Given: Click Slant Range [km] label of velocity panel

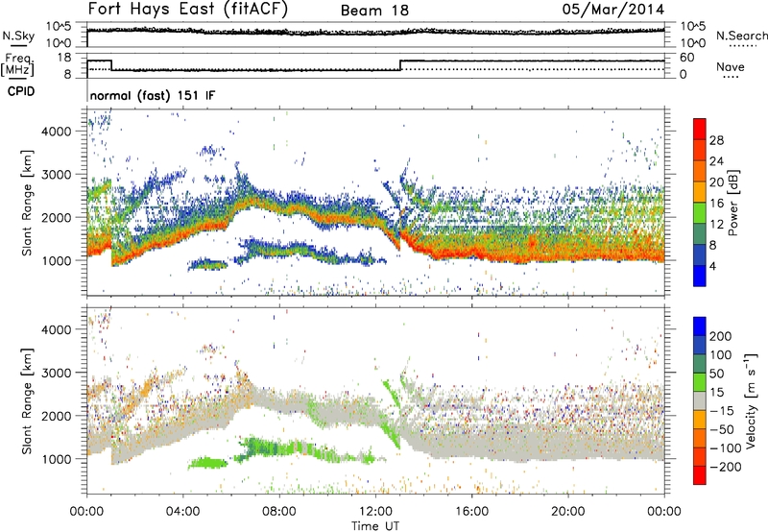Looking at the screenshot, I should 27,401.
